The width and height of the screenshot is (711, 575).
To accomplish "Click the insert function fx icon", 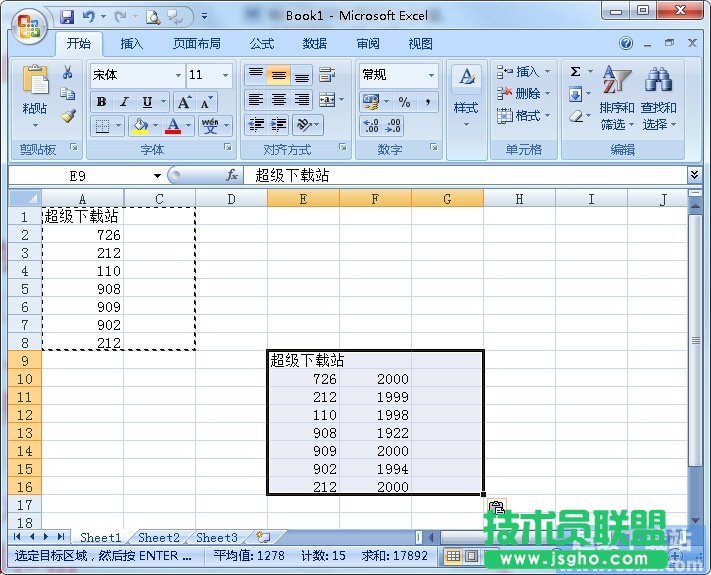I will tap(232, 175).
